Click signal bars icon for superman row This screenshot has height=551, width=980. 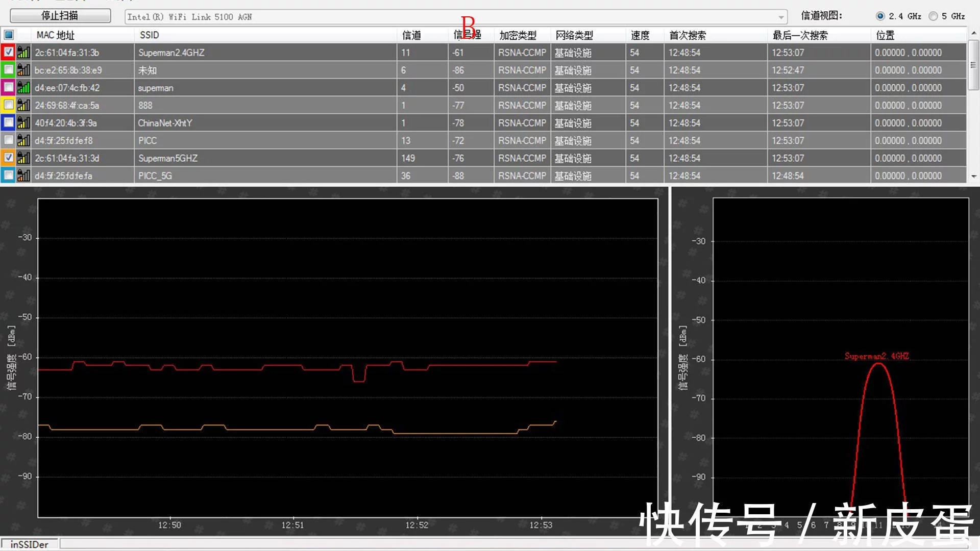(23, 87)
